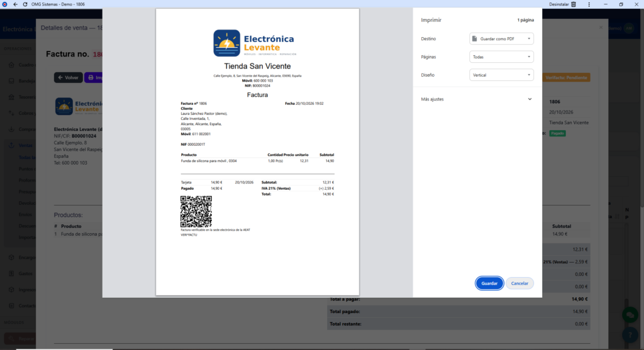644x350 pixels.
Task: Click the OMG Sistemas app icon in title bar
Action: coord(4,4)
